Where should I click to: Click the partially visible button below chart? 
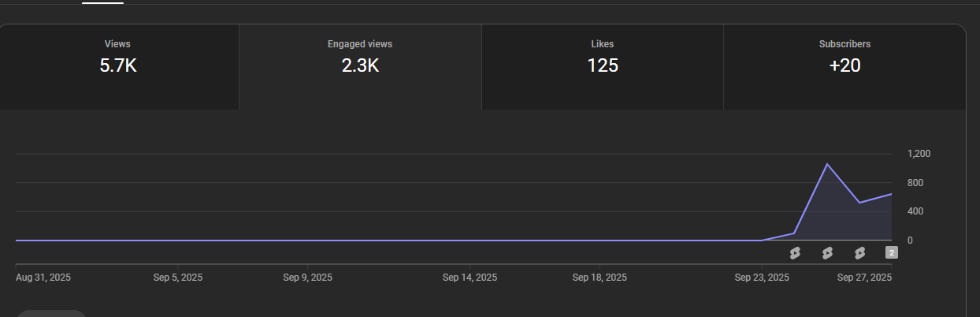click(x=51, y=313)
